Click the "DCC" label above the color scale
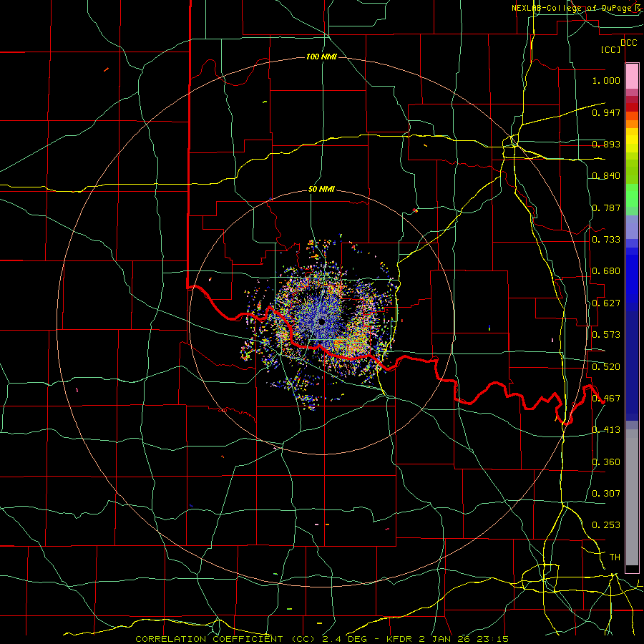644x644 pixels. (628, 43)
